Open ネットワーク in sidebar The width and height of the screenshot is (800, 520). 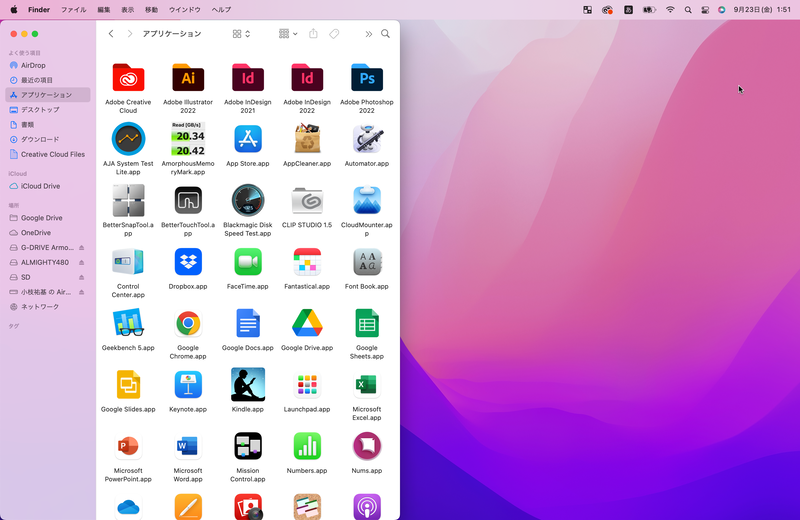(x=48, y=307)
